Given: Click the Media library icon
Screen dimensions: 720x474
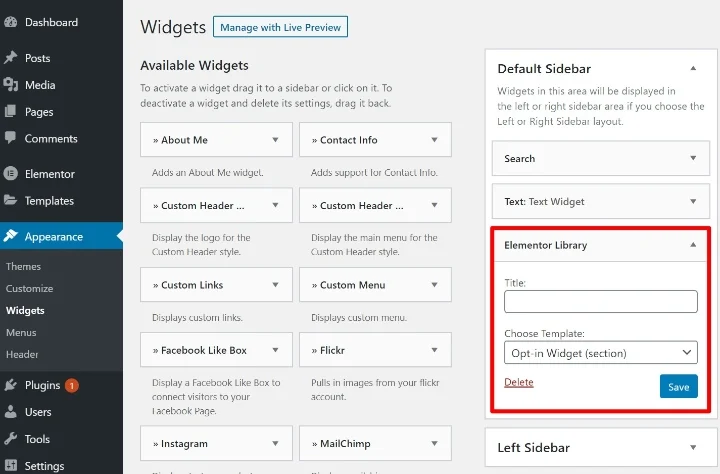Looking at the screenshot, I should 10,85.
